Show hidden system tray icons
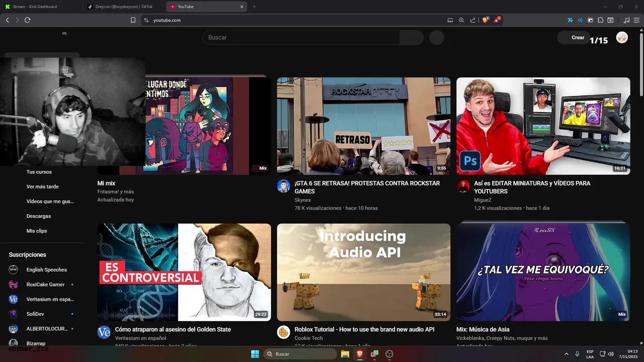Image resolution: width=644 pixels, height=362 pixels. (566, 354)
